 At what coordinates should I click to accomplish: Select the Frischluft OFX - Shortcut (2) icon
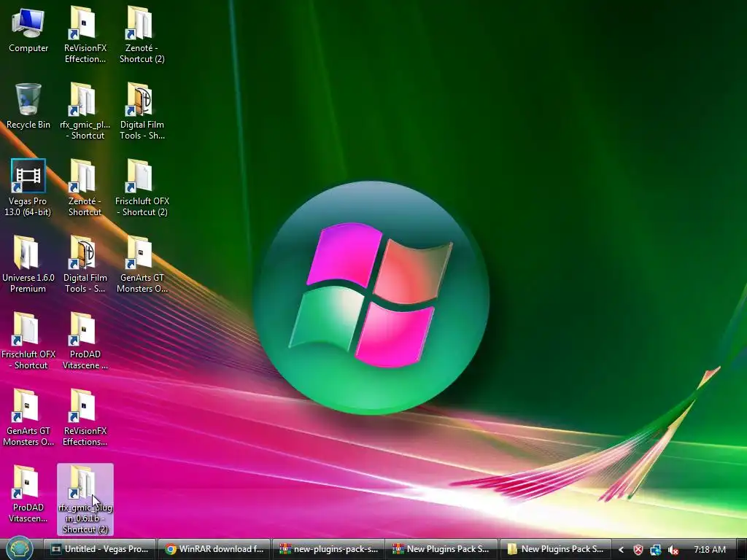pyautogui.click(x=142, y=187)
